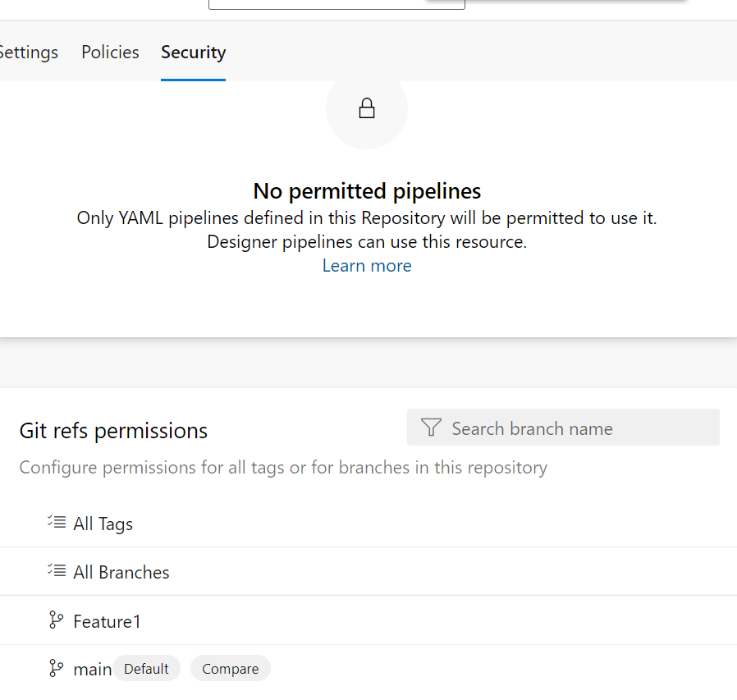Click the lock icon above No permitted pipelines
Image resolution: width=737 pixels, height=700 pixels.
[x=367, y=108]
